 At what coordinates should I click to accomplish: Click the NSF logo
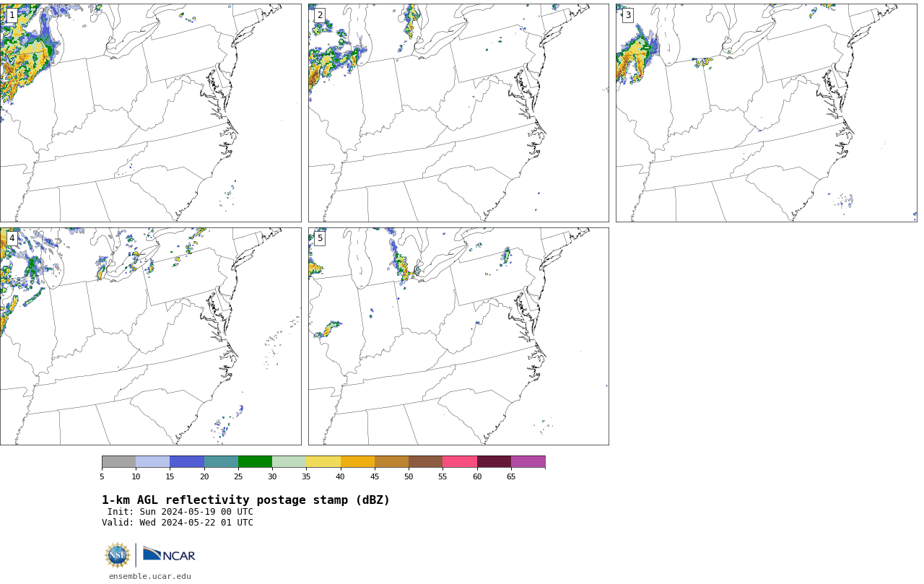118,555
